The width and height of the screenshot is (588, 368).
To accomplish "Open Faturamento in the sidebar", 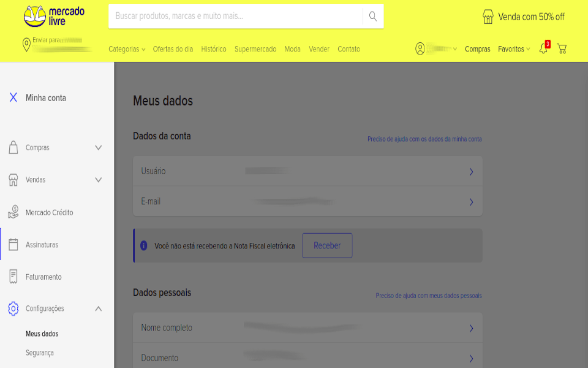I will coord(43,277).
